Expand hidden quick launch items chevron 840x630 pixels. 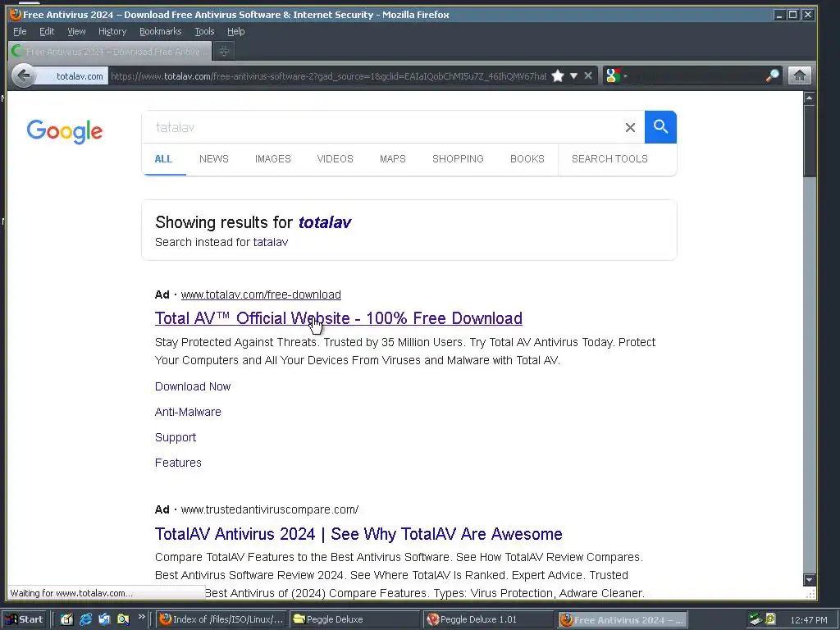coord(141,617)
